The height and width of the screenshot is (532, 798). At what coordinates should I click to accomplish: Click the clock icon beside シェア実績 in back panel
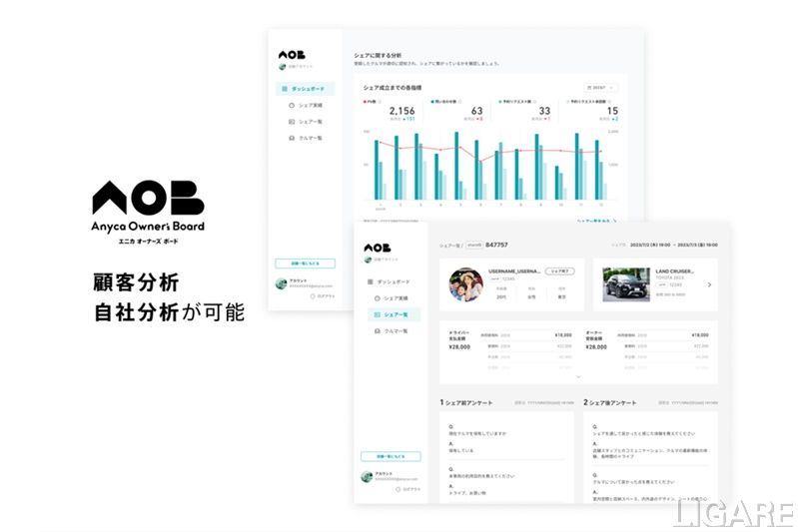[x=291, y=105]
